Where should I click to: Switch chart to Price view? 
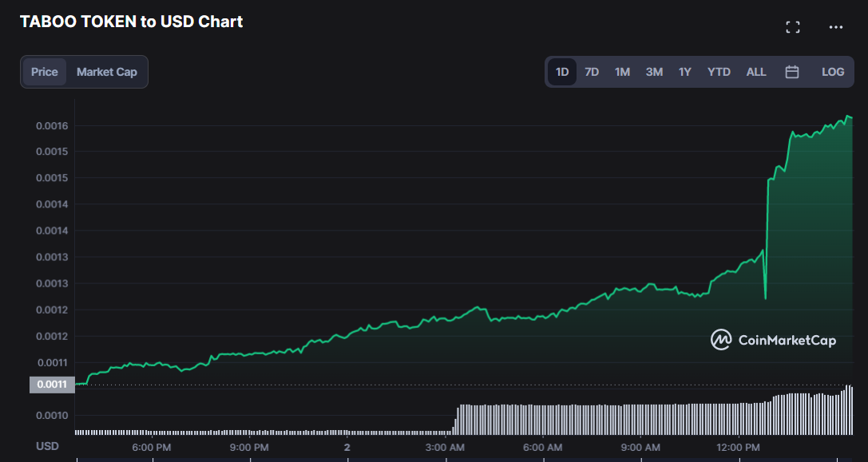(44, 72)
